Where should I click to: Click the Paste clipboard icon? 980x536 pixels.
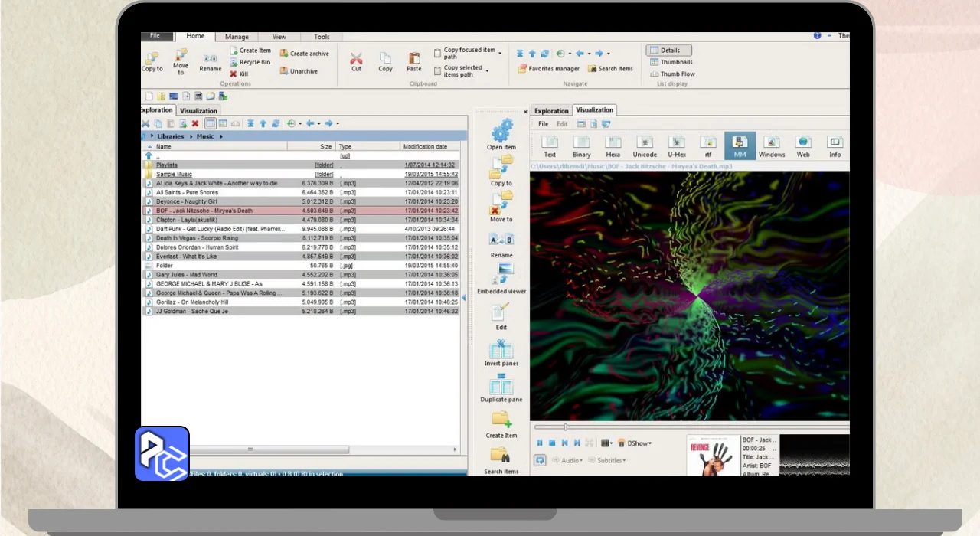point(413,60)
